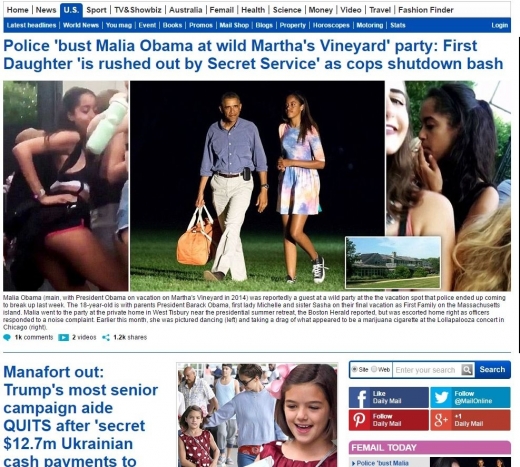
Task: Click the blue Search button
Action: tap(492, 370)
